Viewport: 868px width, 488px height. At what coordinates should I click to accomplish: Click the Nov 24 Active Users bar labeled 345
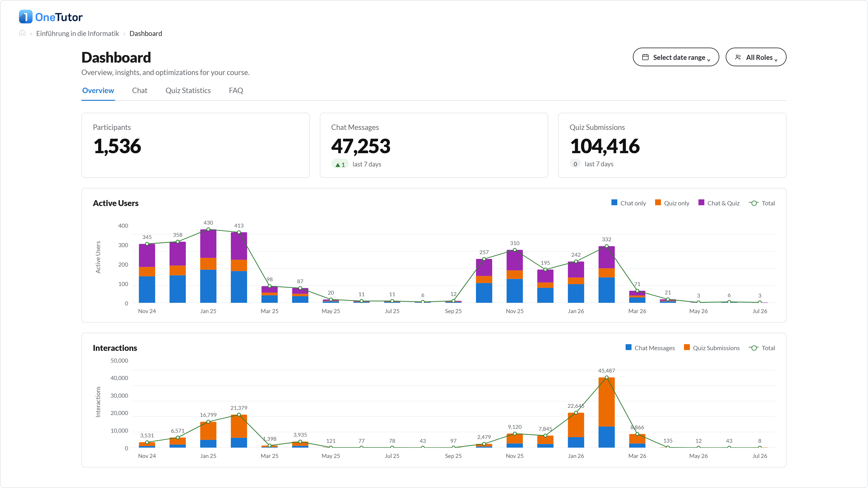(x=147, y=273)
